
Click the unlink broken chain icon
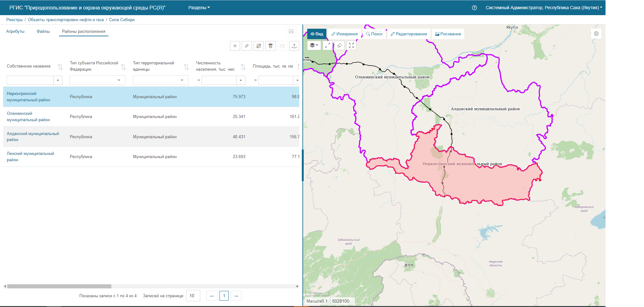pyautogui.click(x=259, y=46)
